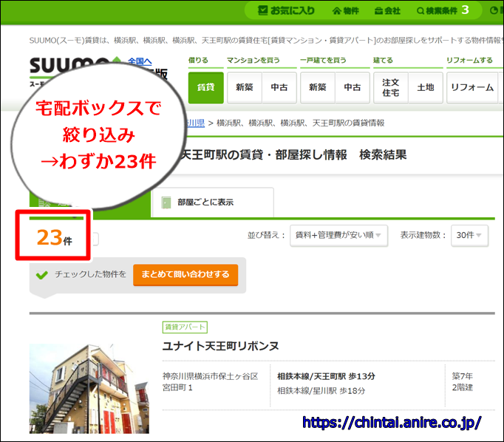Click the 建てる category heading
This screenshot has height=442, width=504.
(383, 61)
